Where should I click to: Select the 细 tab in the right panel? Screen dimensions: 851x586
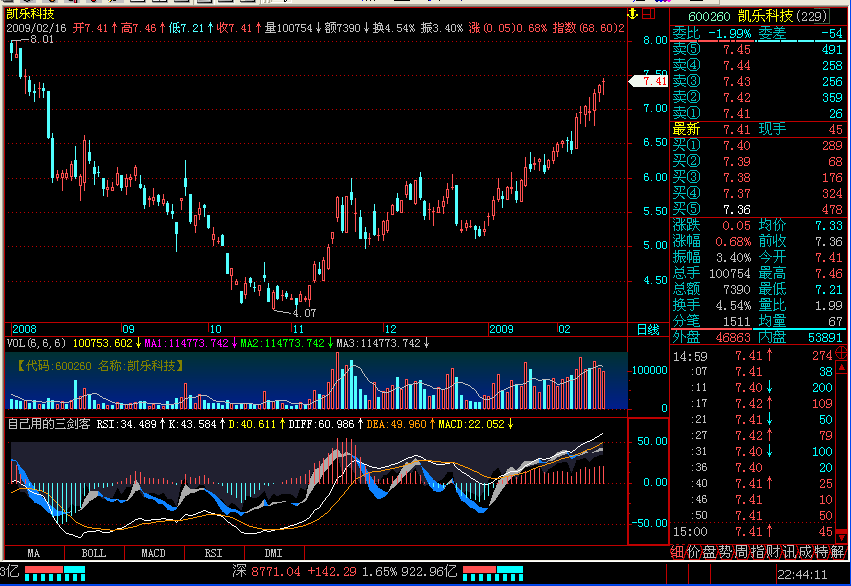pos(677,552)
